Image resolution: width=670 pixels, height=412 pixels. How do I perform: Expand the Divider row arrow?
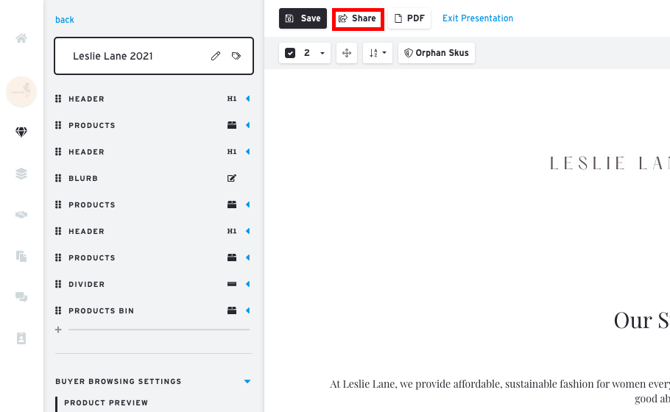pyautogui.click(x=248, y=284)
